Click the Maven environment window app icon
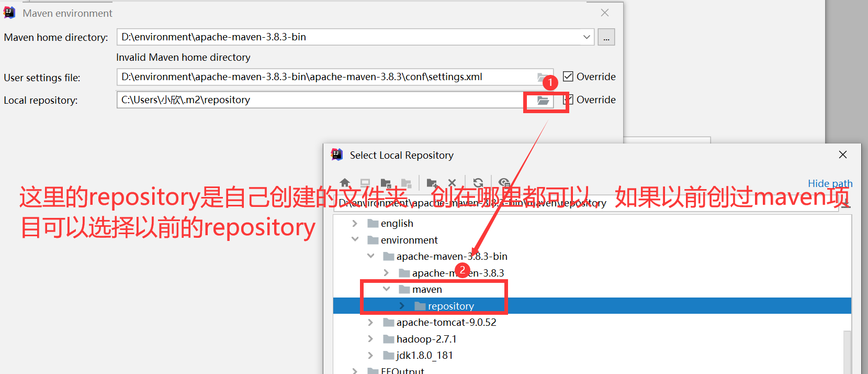Viewport: 868px width, 374px height. point(9,13)
